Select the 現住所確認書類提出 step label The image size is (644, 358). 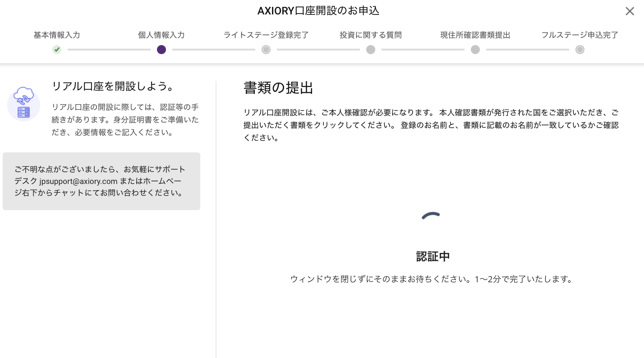coord(475,35)
